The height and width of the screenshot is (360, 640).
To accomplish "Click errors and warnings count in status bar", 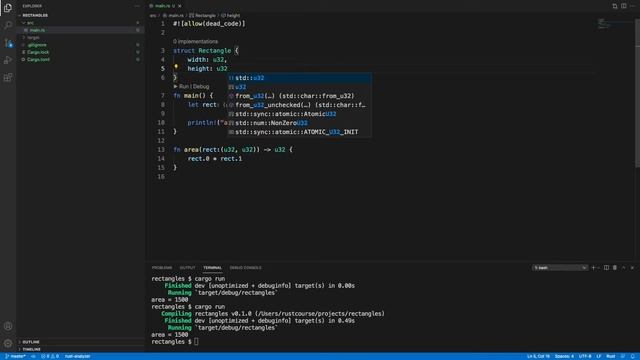I will [50, 356].
